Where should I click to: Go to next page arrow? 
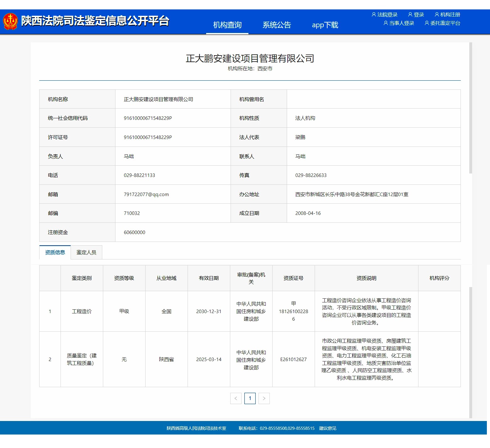click(264, 398)
